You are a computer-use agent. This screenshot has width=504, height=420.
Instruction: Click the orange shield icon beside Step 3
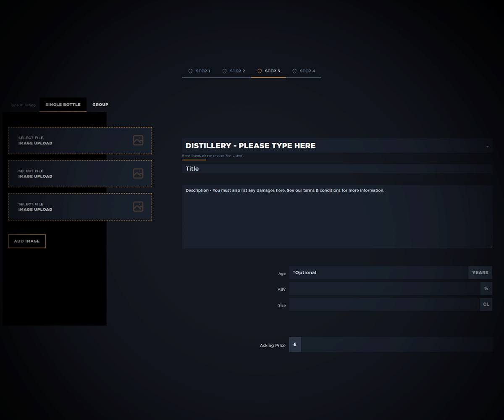point(260,71)
